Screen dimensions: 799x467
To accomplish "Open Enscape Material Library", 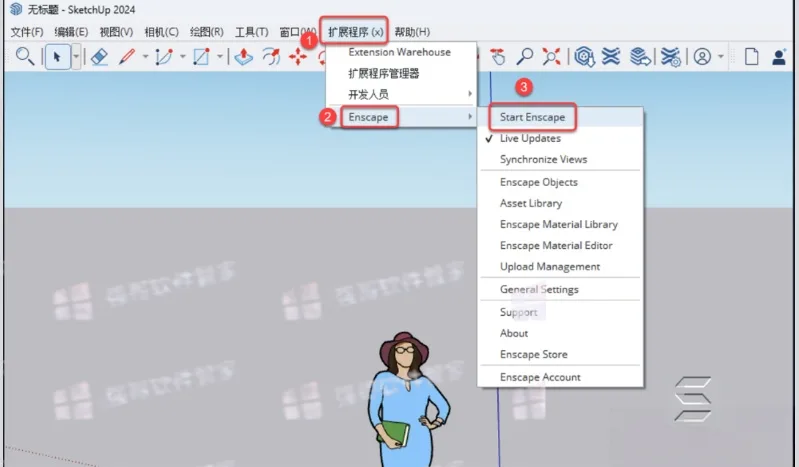I will click(x=561, y=224).
